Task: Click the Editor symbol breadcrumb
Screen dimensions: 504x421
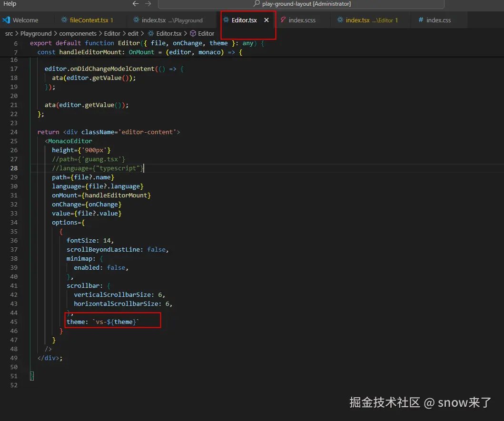Action: [x=206, y=33]
